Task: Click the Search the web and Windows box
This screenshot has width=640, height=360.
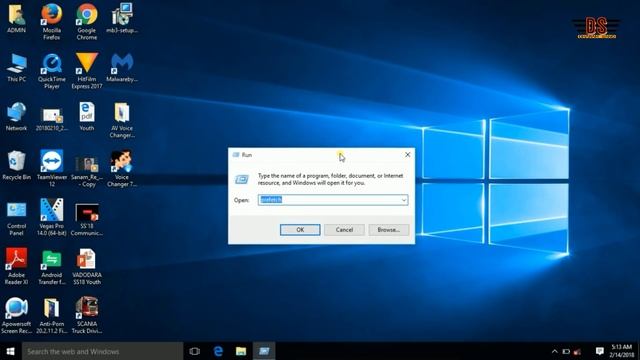Action: [102, 351]
